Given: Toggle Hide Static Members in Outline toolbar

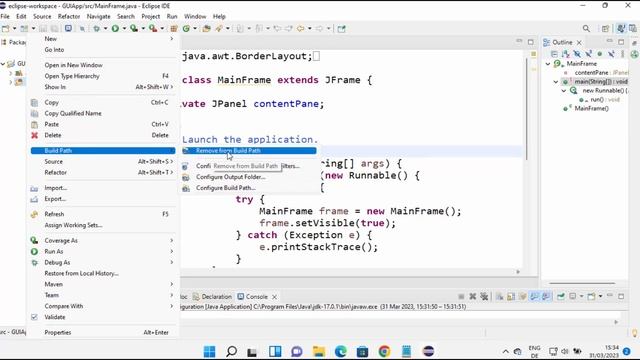Looking at the screenshot, I should click(x=588, y=54).
